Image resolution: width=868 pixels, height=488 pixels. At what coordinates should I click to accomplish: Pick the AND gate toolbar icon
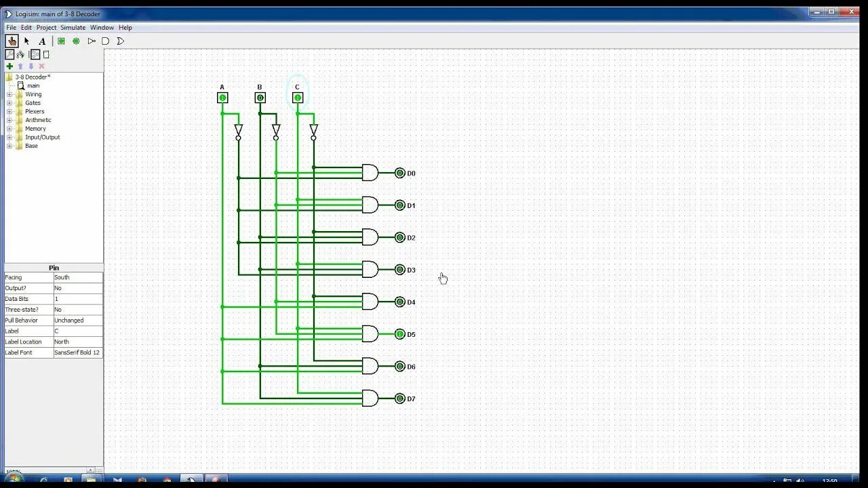[x=106, y=41]
